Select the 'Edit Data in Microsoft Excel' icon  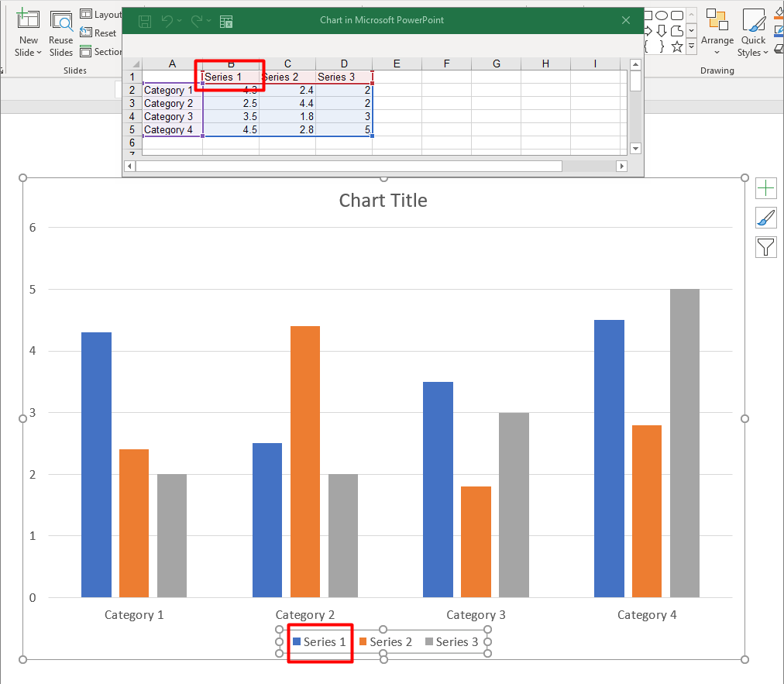point(225,21)
